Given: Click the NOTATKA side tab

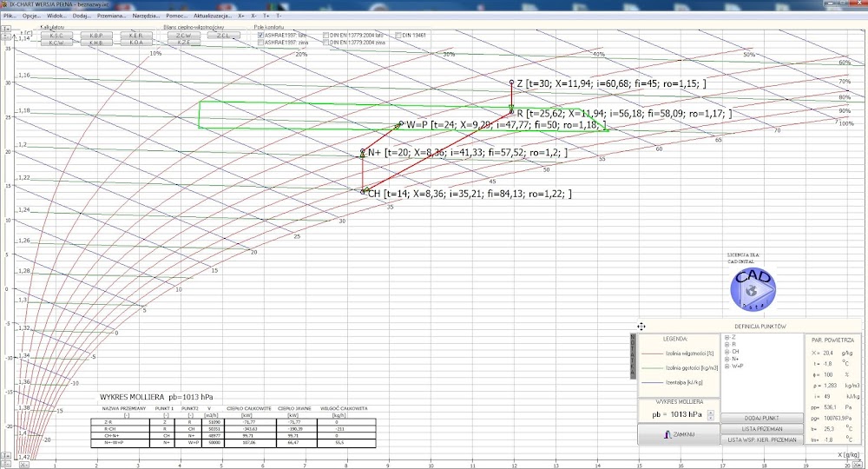Looking at the screenshot, I should [634, 357].
